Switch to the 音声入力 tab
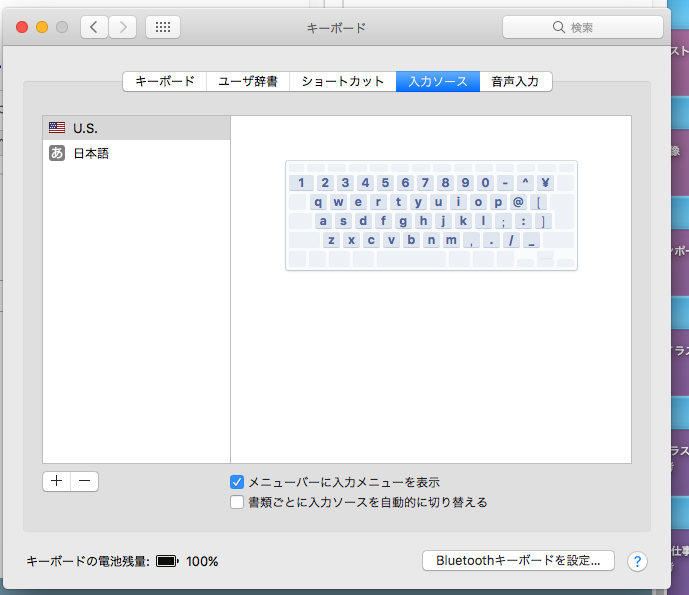The image size is (689, 595). pyautogui.click(x=515, y=82)
